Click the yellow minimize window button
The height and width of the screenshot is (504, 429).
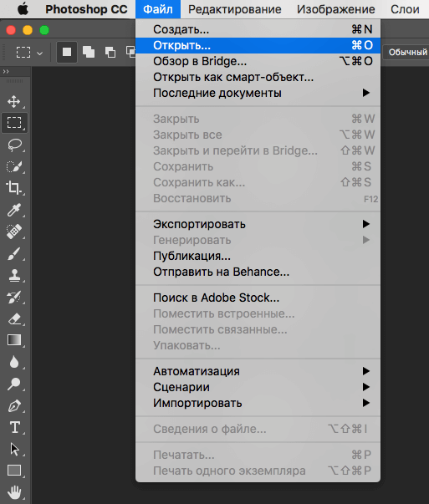(28, 30)
